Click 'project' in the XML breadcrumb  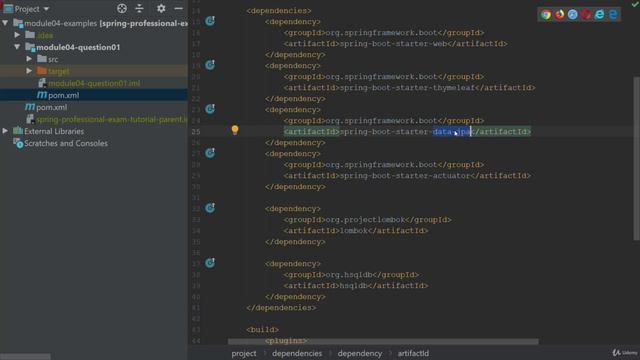coord(244,353)
